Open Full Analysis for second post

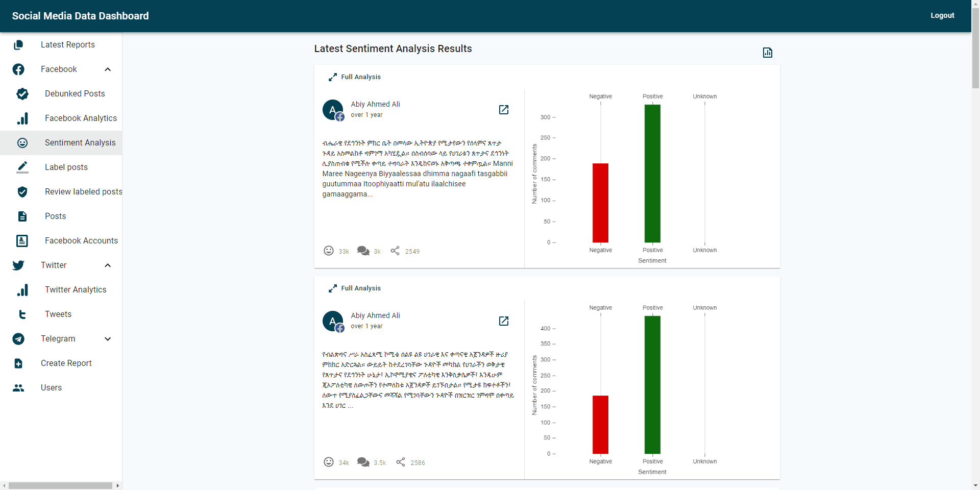click(360, 288)
